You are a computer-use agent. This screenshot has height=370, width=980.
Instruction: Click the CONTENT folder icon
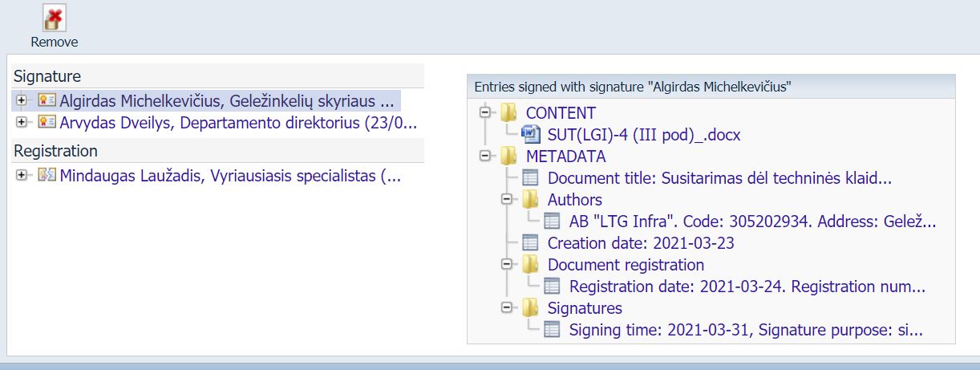point(509,113)
